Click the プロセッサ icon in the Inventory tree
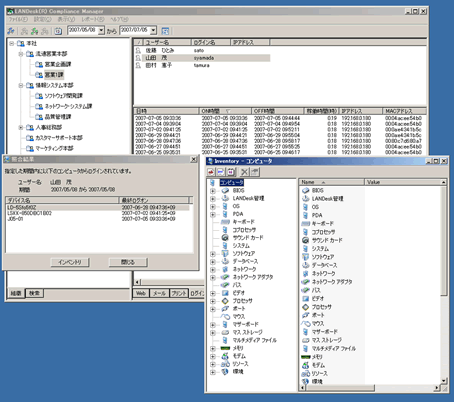454x402 pixels. click(x=225, y=301)
